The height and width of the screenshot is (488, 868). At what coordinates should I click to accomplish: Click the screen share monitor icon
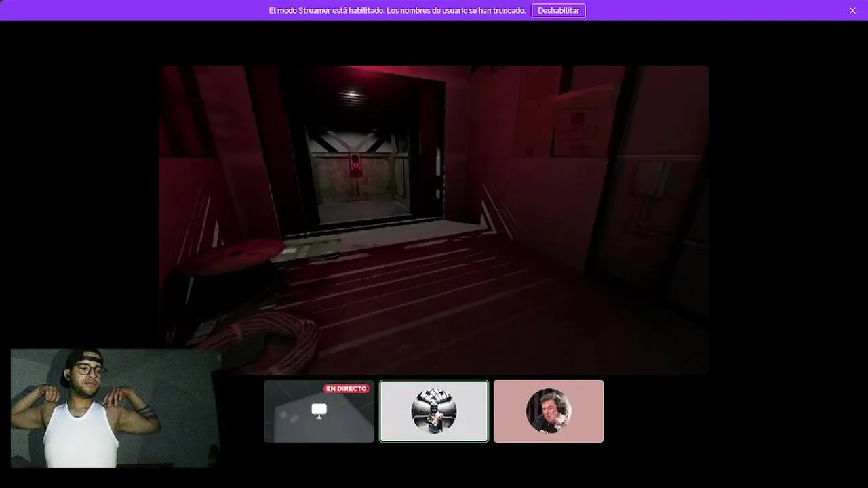coord(319,410)
